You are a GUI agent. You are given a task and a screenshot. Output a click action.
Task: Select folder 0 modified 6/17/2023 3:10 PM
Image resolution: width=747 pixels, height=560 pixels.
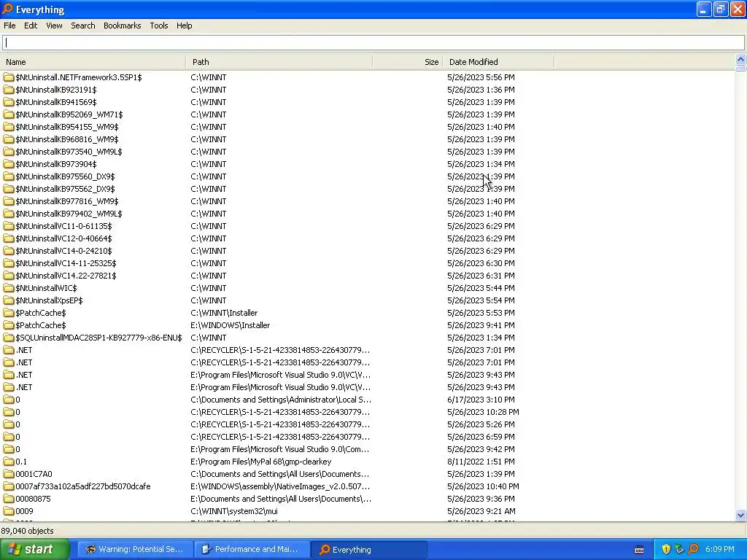(18, 400)
